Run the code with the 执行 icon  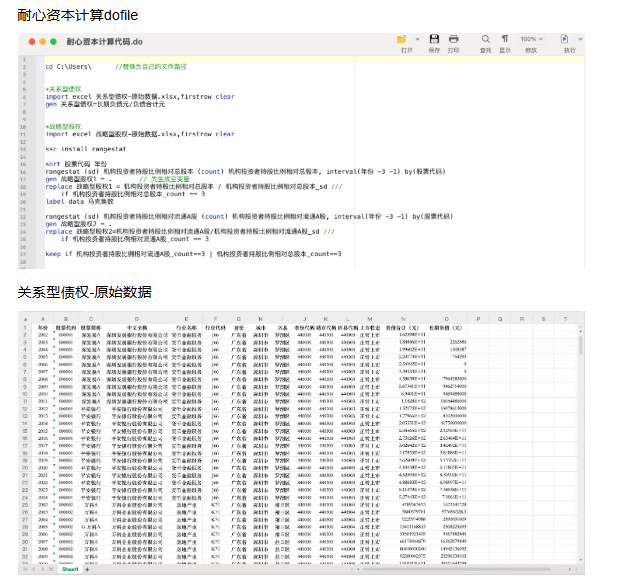click(x=564, y=39)
